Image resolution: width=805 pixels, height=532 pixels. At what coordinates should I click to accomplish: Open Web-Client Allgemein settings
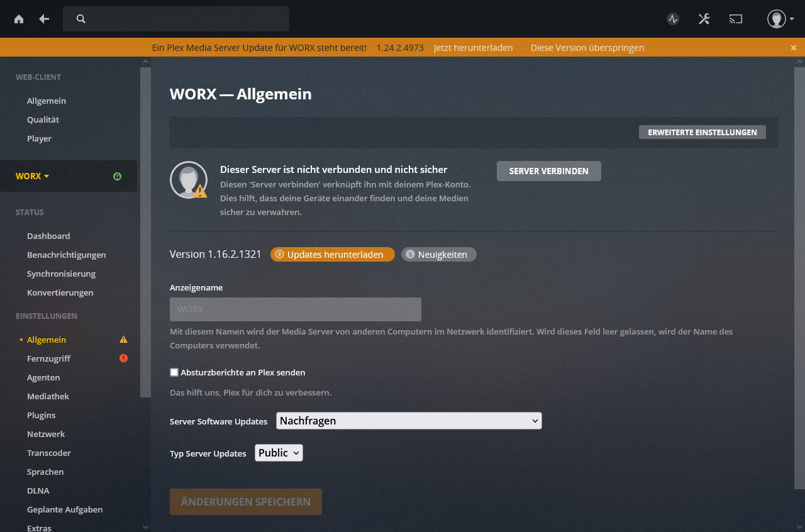click(47, 101)
